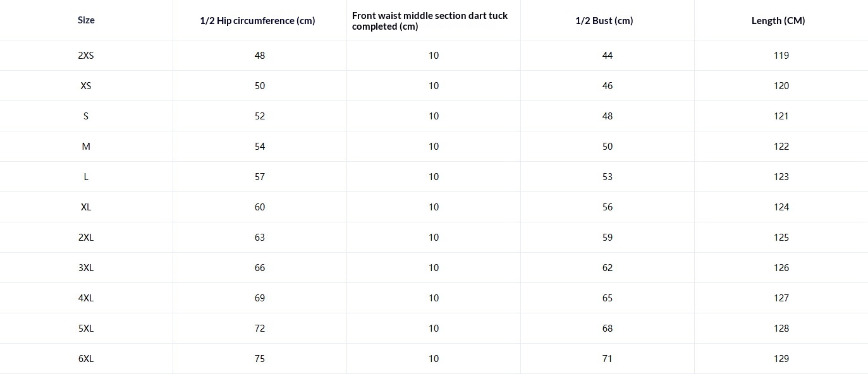Click the 1/2 Bust (cm) header

pos(604,21)
